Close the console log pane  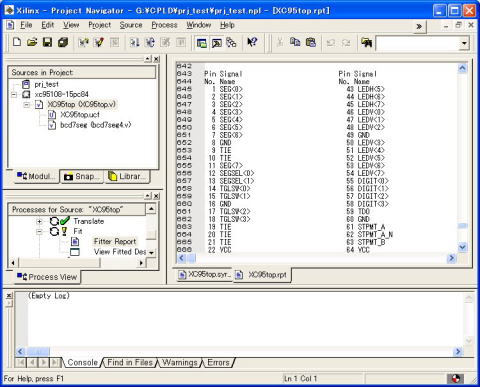9,295
